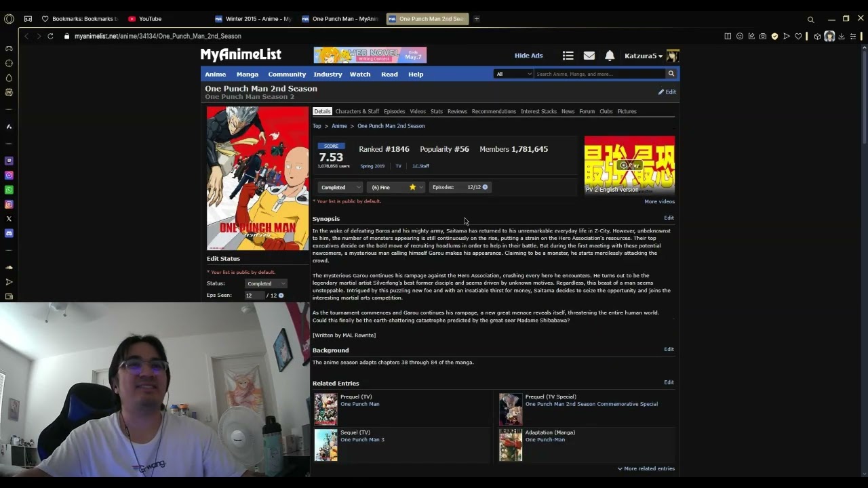Image resolution: width=868 pixels, height=488 pixels.
Task: Open the One Punch Man prequel link
Action: click(360, 404)
